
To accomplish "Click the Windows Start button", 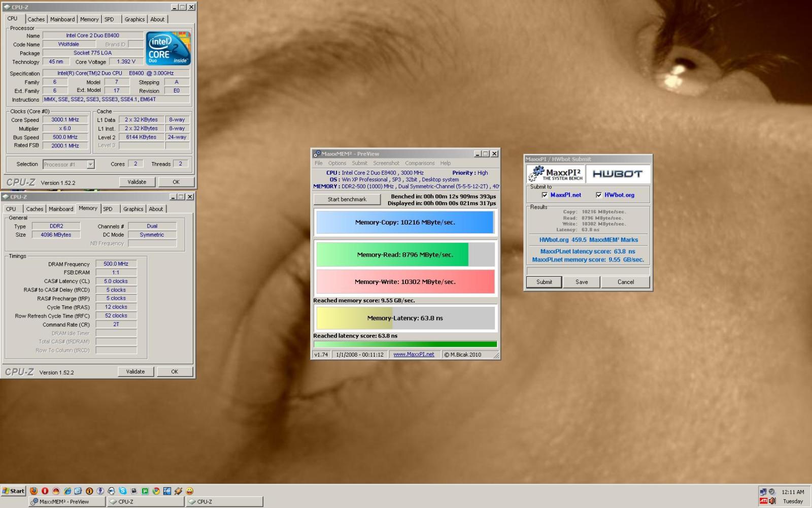I will tap(13, 491).
